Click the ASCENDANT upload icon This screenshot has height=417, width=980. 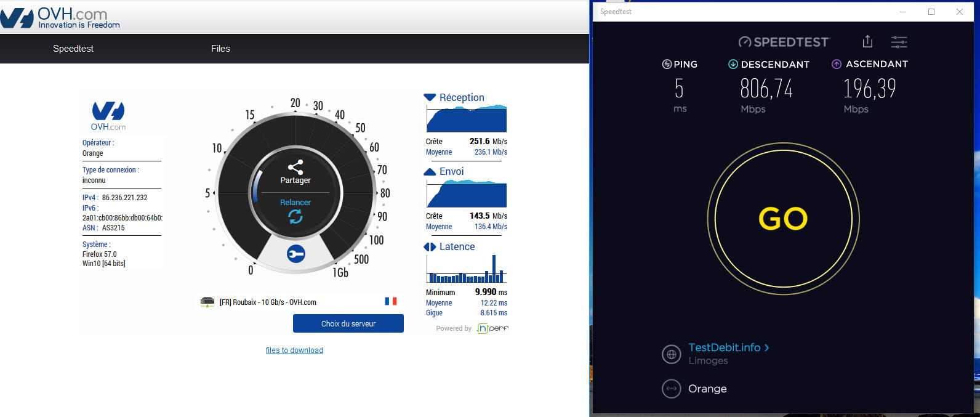tap(837, 64)
